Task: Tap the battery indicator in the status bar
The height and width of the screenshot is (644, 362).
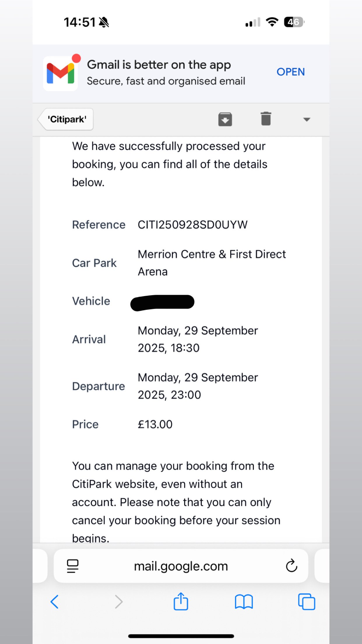Action: click(294, 22)
